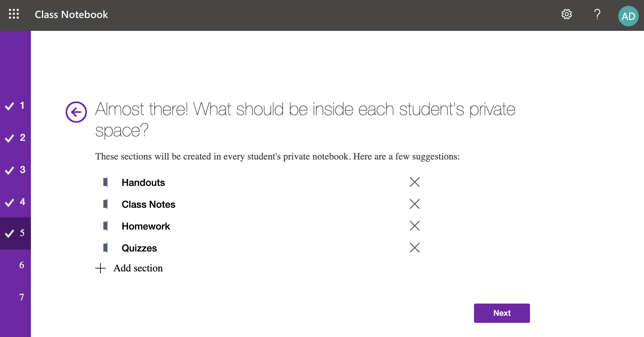Jump to wizard step 1

click(15, 105)
